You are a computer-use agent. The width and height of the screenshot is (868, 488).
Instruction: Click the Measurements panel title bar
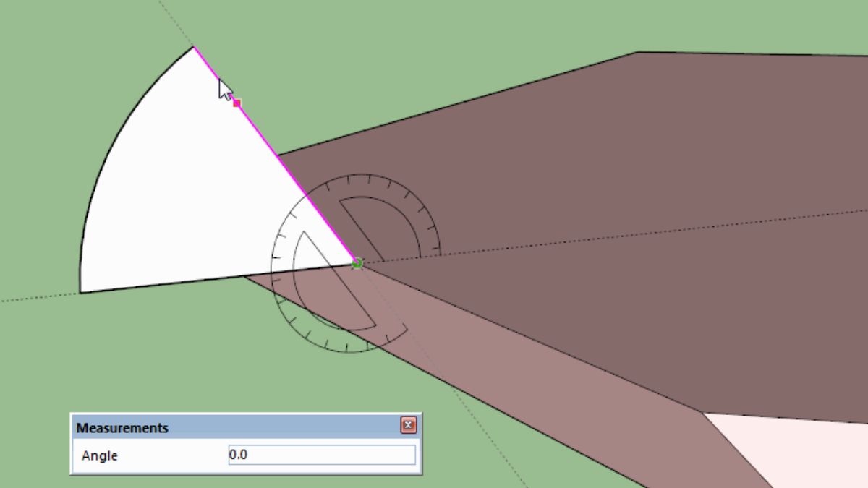click(x=246, y=427)
